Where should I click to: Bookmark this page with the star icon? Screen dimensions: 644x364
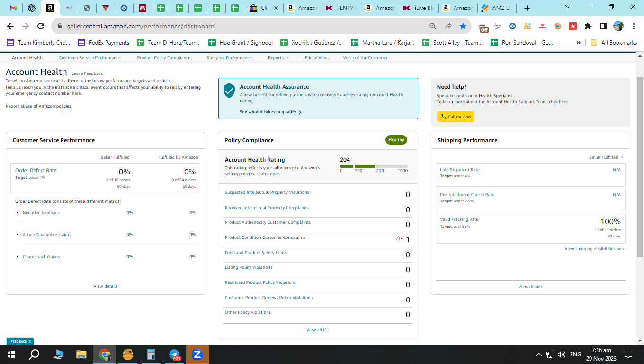(463, 26)
